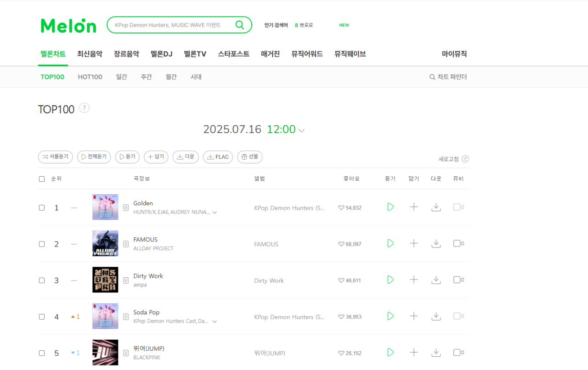Open lyrics icon for FAMOUS
The height and width of the screenshot is (370, 588).
126,244
